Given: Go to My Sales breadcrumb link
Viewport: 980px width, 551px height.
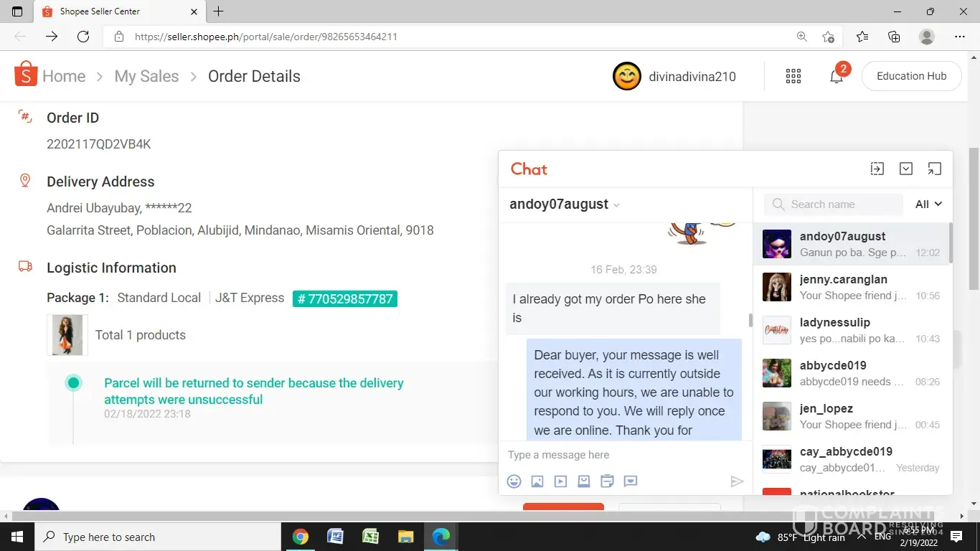Looking at the screenshot, I should [x=146, y=77].
